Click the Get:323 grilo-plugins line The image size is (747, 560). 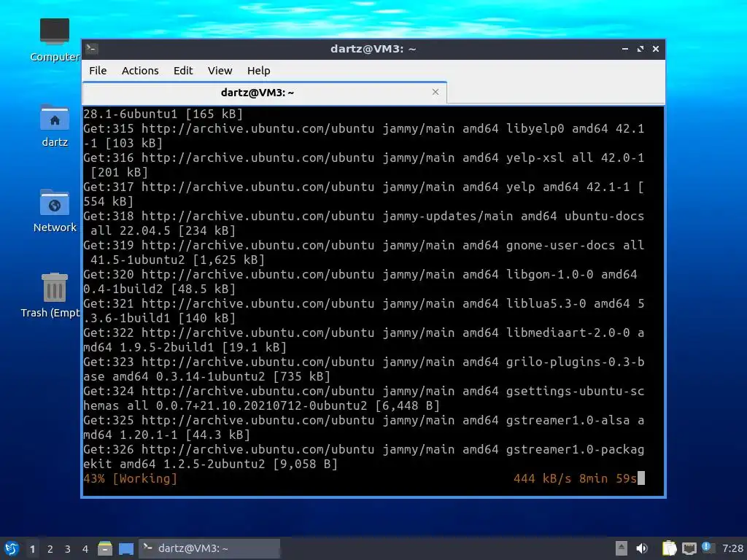coord(363,369)
